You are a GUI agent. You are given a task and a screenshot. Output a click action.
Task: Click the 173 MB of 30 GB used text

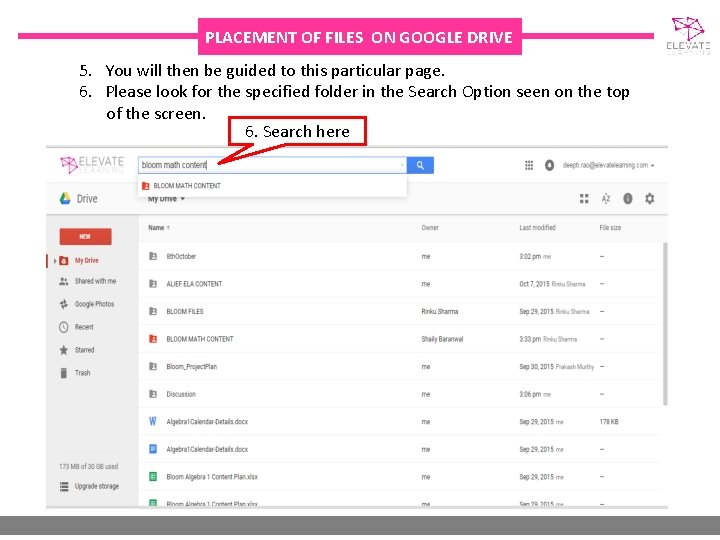(x=89, y=467)
